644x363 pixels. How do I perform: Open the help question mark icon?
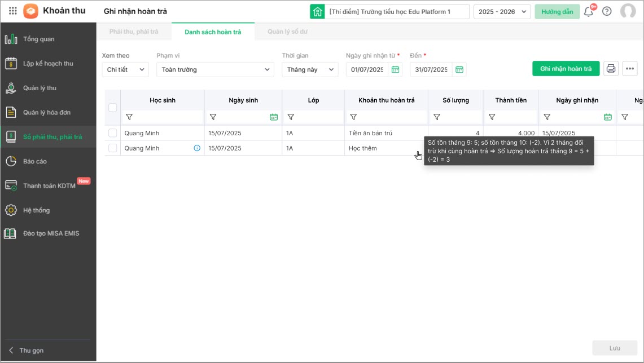point(607,11)
